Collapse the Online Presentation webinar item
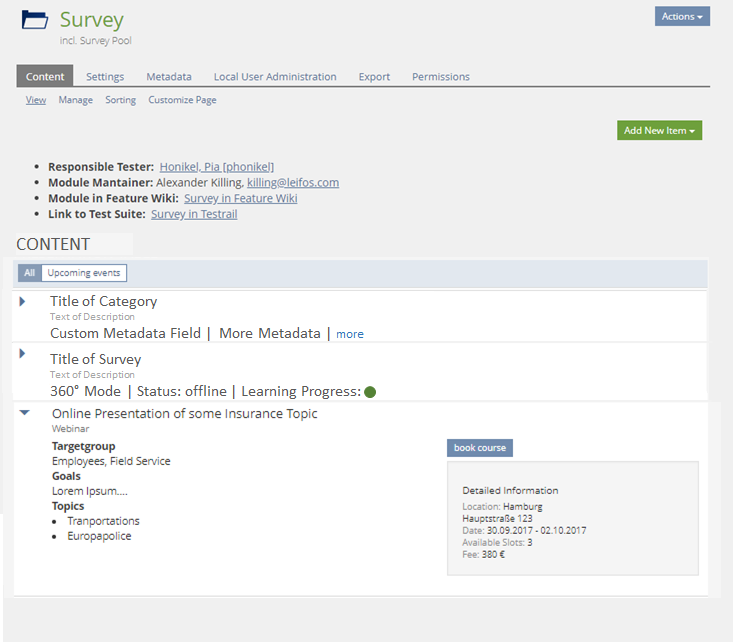This screenshot has width=733, height=642. 25,412
